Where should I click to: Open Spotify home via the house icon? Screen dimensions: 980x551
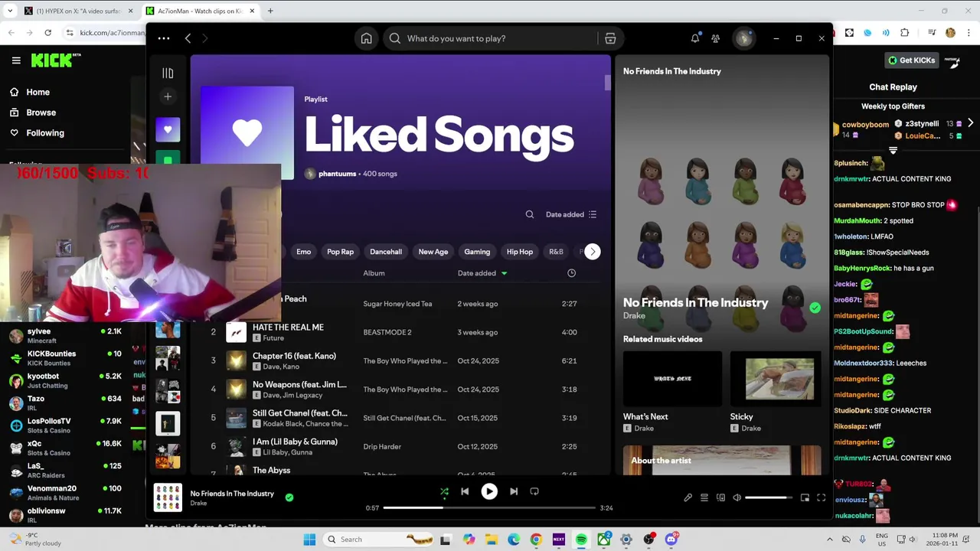(x=367, y=38)
